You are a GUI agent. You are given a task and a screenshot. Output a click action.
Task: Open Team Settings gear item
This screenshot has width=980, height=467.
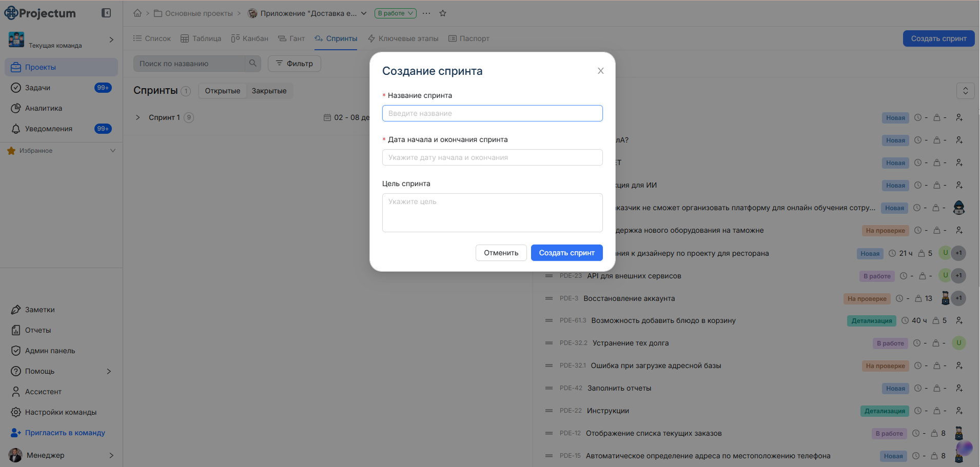[x=61, y=412]
